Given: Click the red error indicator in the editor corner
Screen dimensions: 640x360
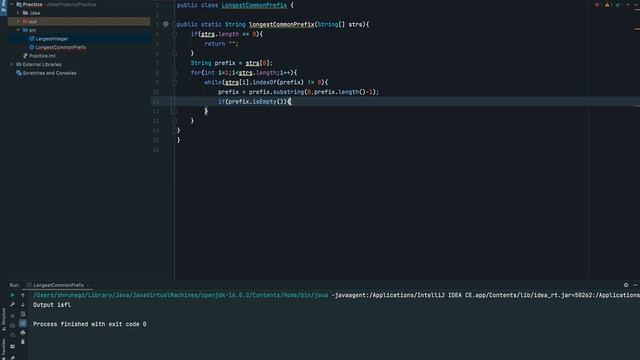Looking at the screenshot, I should click(x=598, y=5).
